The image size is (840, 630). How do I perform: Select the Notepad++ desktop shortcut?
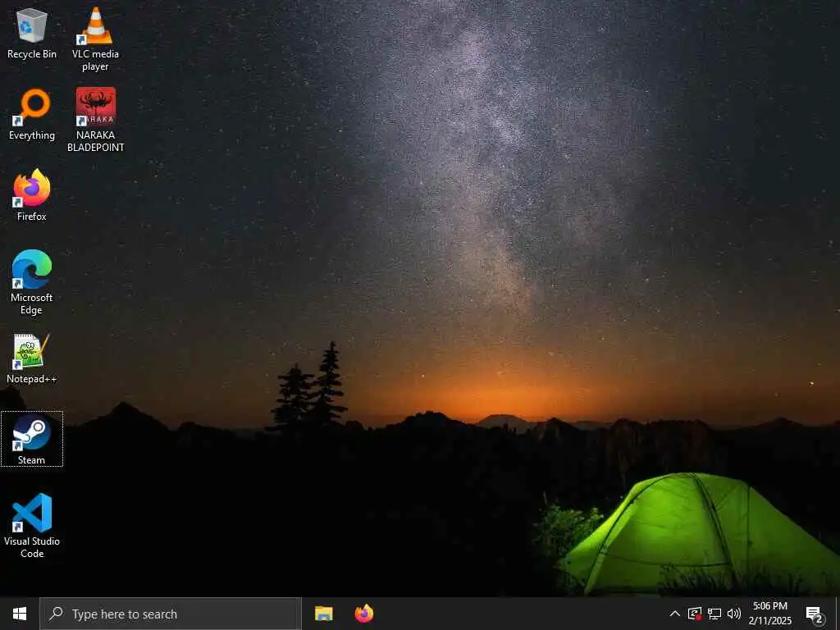(32, 358)
